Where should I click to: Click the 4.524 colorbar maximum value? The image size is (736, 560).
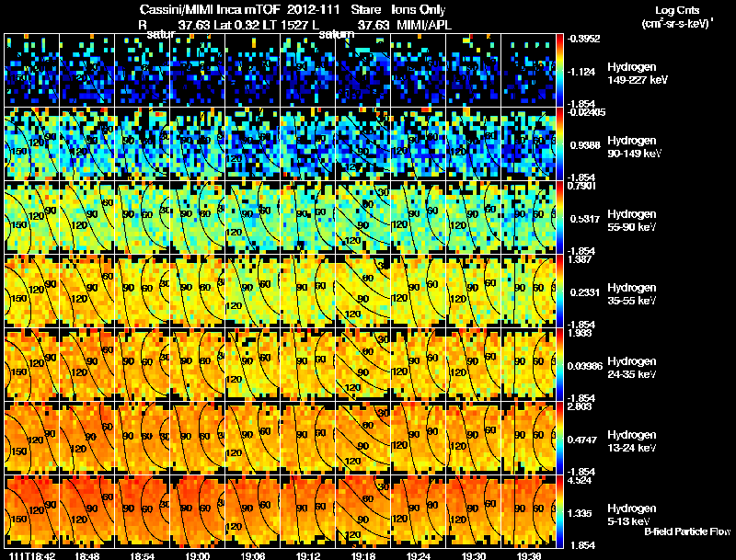point(581,481)
